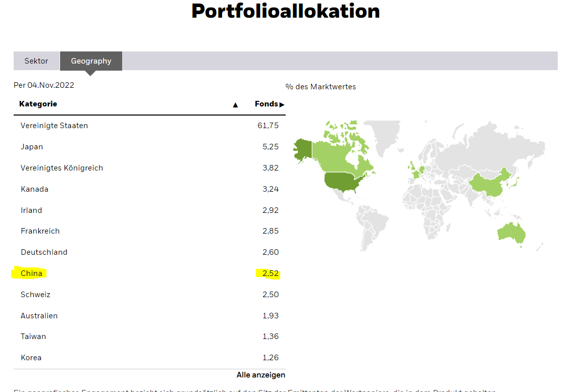Click the Alle anzeigen link
Image resolution: width=584 pixels, height=392 pixels.
pyautogui.click(x=260, y=375)
